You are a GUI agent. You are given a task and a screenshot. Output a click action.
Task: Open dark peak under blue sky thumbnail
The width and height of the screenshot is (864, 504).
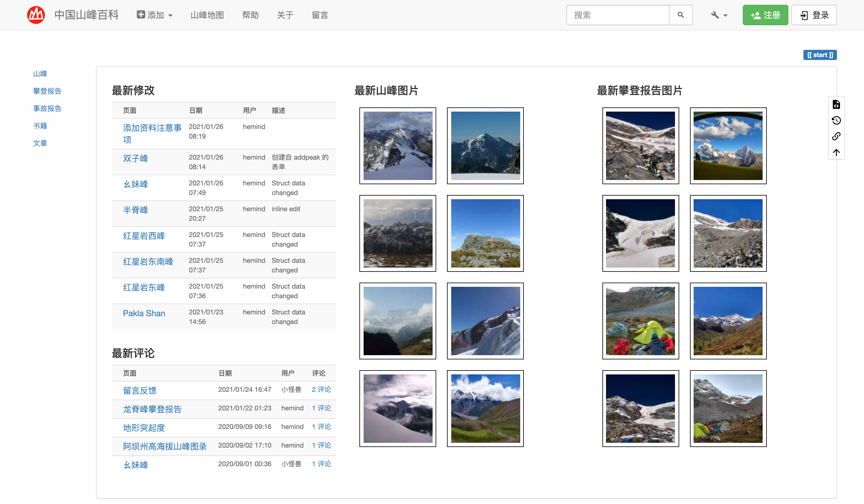tap(485, 146)
